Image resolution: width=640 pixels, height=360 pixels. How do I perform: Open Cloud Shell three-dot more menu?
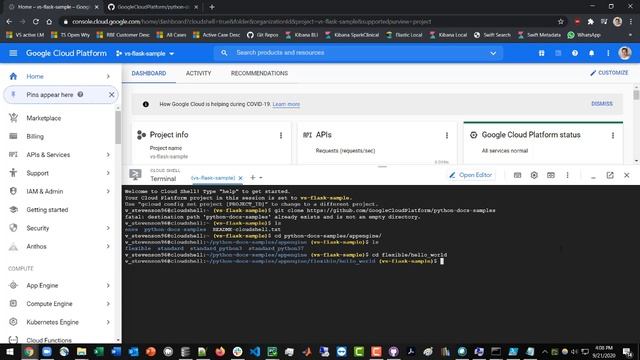pos(567,175)
